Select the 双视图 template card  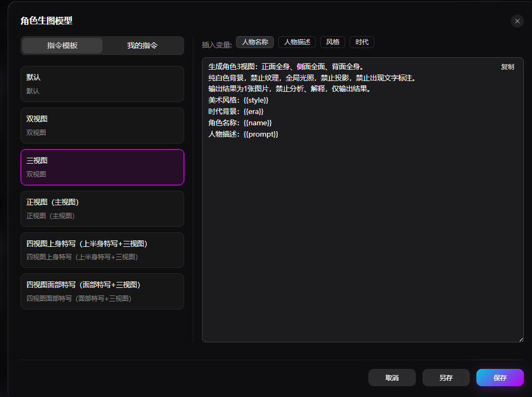click(102, 125)
